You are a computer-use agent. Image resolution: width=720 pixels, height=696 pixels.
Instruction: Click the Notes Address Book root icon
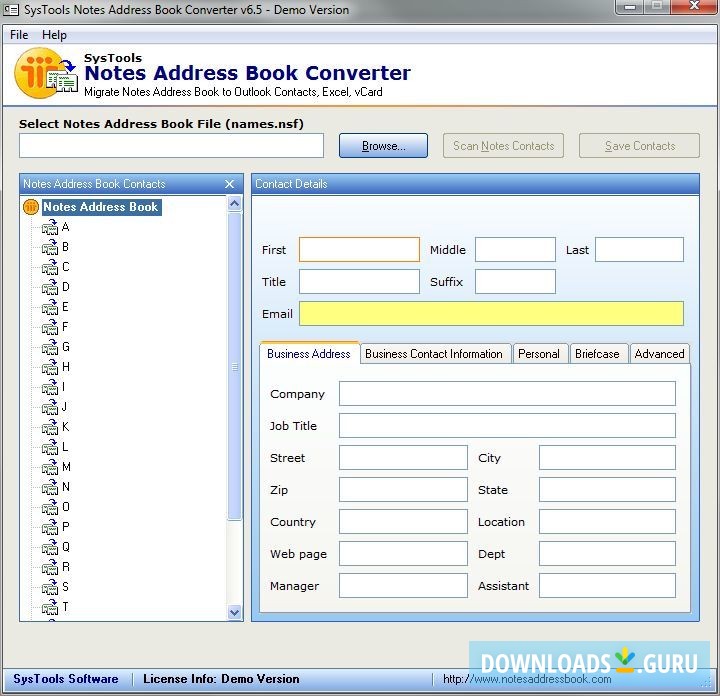click(31, 207)
